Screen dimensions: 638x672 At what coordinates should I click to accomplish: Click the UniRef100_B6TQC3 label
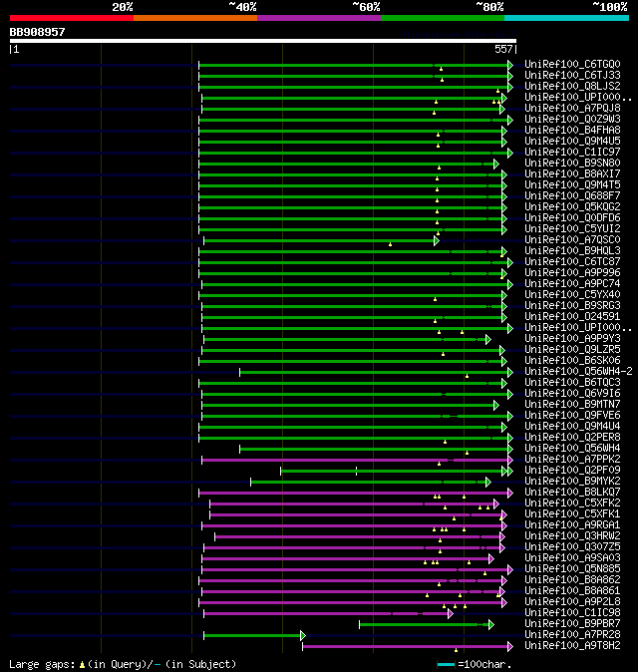pos(572,382)
